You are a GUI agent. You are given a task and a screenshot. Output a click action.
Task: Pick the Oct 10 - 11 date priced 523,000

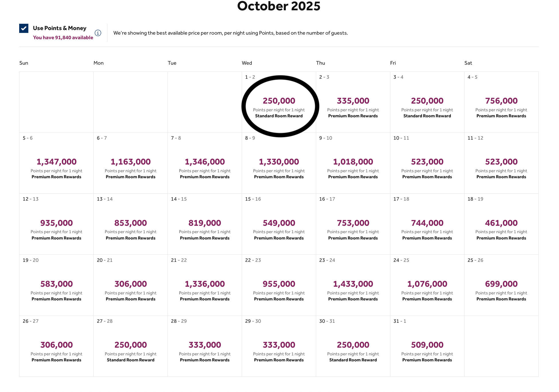427,163
